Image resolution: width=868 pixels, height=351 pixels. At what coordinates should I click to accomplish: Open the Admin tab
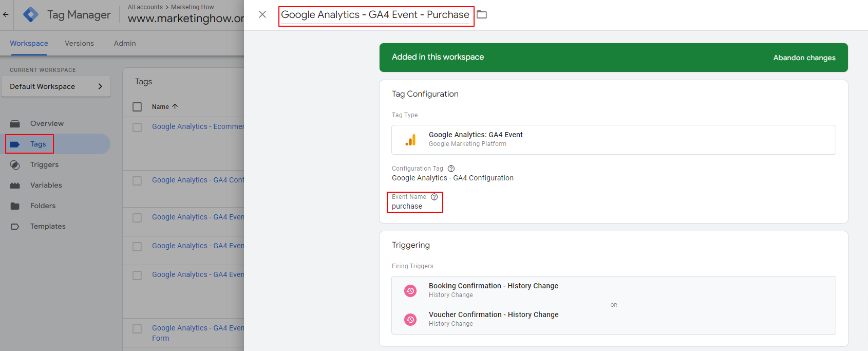tap(125, 43)
